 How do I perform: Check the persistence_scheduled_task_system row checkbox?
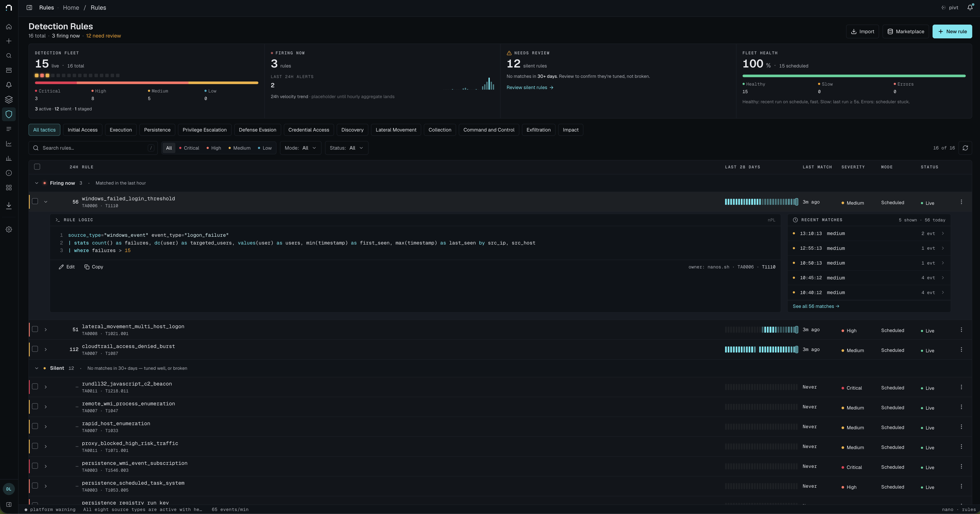(x=35, y=486)
